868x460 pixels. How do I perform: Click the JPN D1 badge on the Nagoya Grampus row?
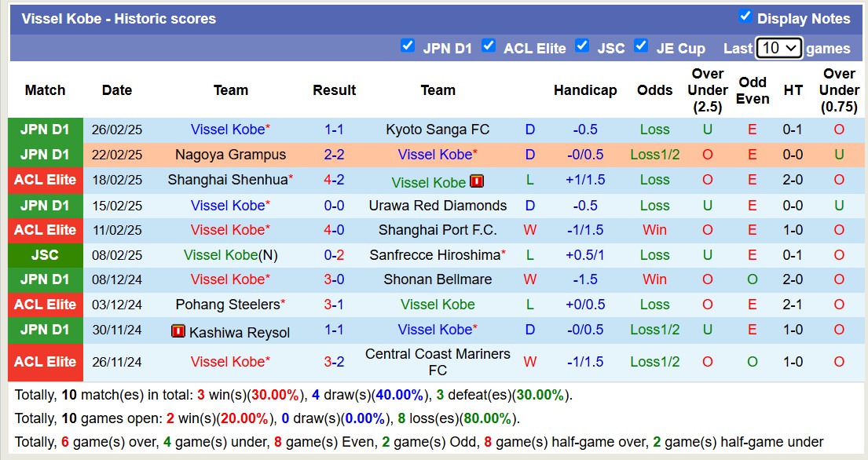tap(45, 154)
